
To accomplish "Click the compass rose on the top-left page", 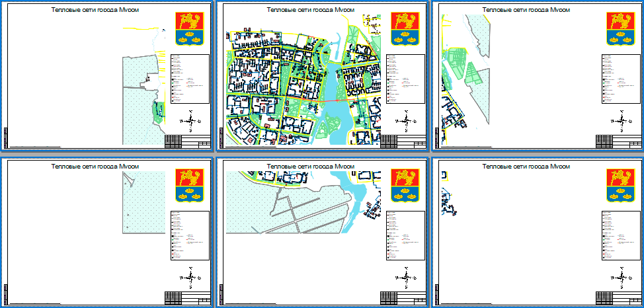I will [x=190, y=121].
